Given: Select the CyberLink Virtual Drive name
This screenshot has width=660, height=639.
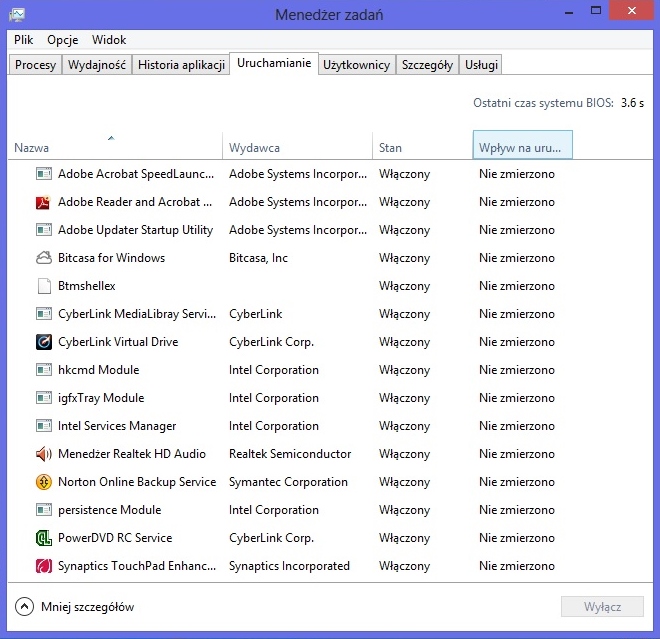Looking at the screenshot, I should pos(118,342).
